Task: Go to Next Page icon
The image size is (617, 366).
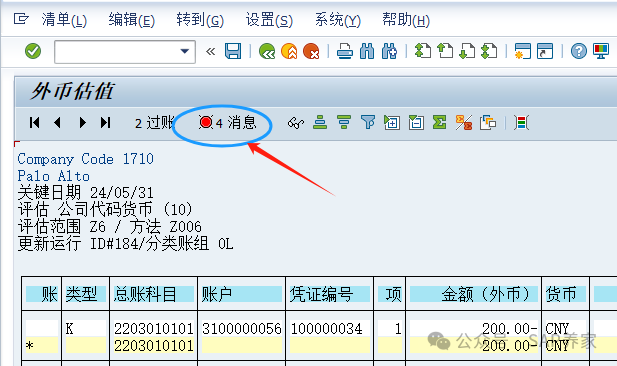Action: 467,51
